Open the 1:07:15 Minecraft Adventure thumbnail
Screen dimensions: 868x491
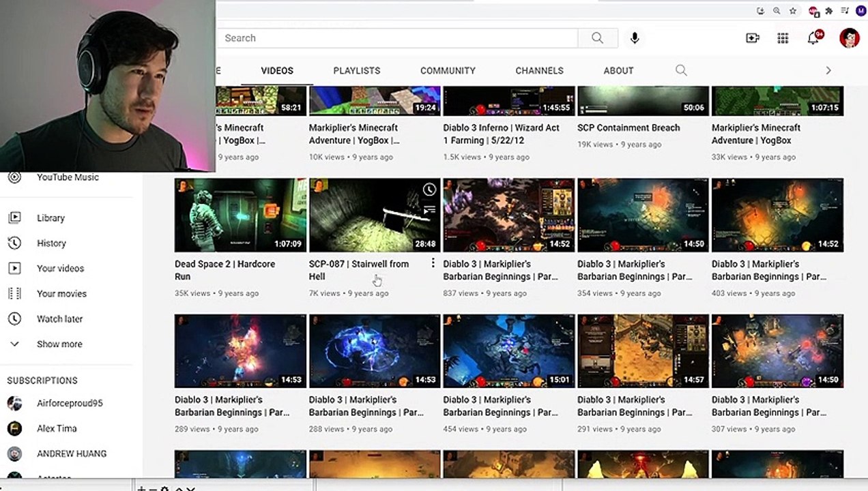pyautogui.click(x=777, y=100)
